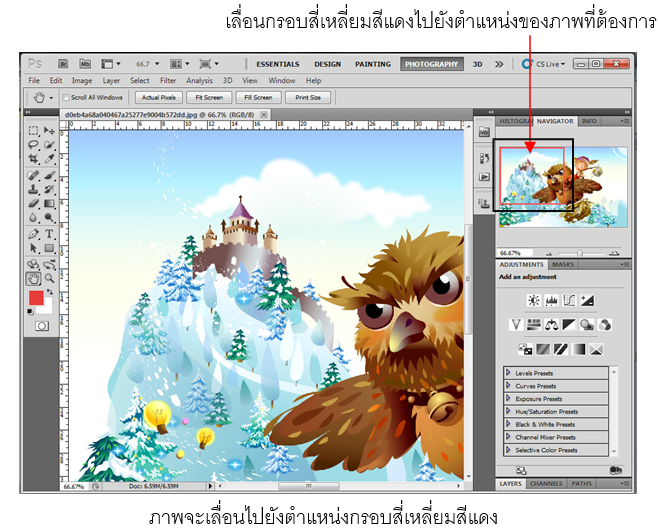The height and width of the screenshot is (530, 659).
Task: Add a Color Balance adjustment
Action: click(x=551, y=324)
